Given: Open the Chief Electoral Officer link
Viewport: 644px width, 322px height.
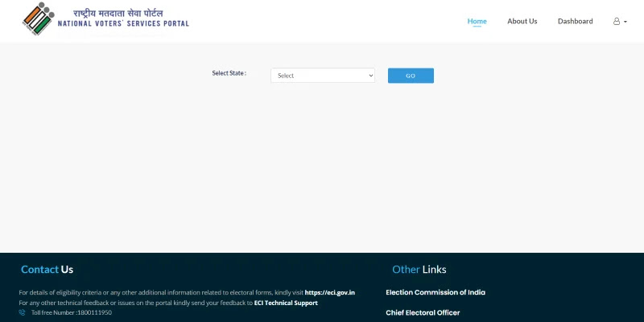Looking at the screenshot, I should (423, 313).
